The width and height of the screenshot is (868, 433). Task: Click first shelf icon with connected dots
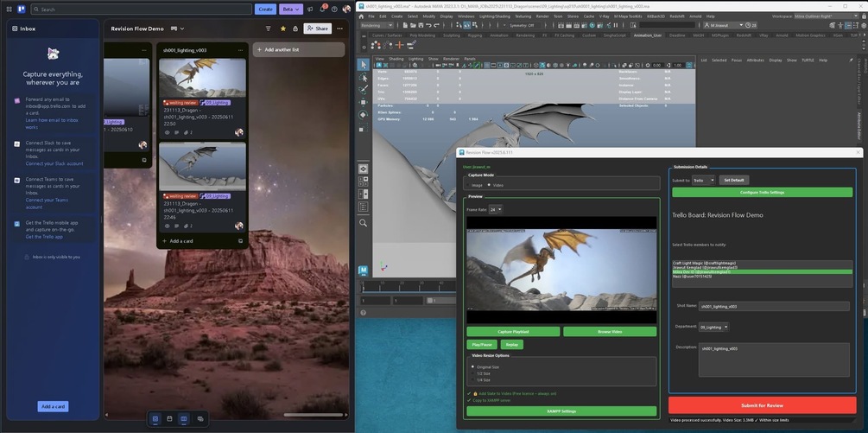[375, 44]
